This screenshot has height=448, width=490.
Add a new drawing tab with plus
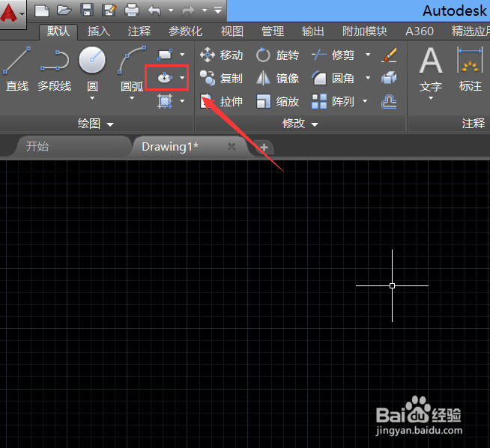click(x=264, y=147)
